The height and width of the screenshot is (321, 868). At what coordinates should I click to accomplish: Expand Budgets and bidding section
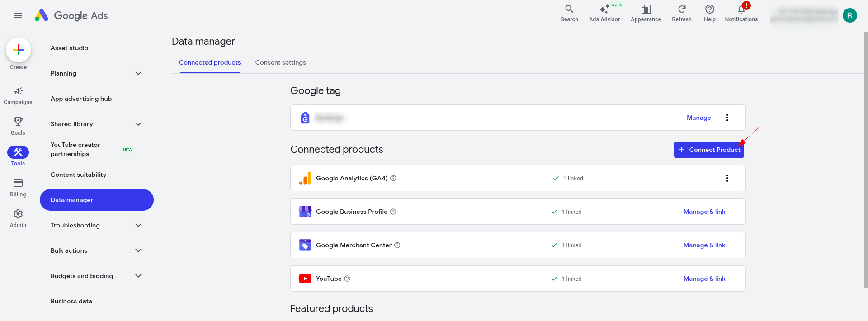tap(138, 276)
